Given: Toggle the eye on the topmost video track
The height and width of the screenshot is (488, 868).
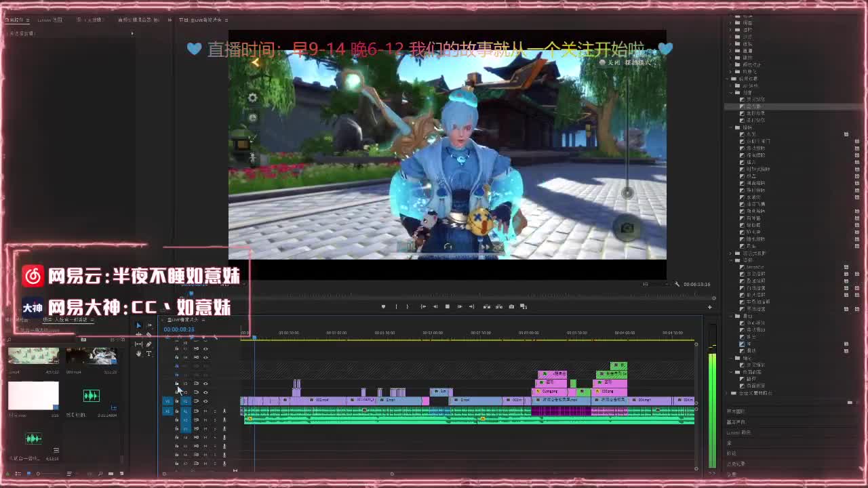Looking at the screenshot, I should coord(205,349).
